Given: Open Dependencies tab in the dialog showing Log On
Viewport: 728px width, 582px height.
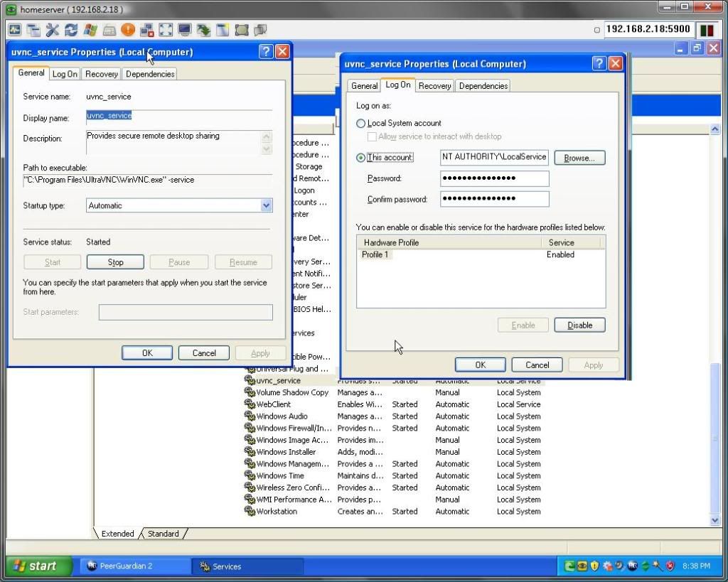Looking at the screenshot, I should click(x=483, y=86).
